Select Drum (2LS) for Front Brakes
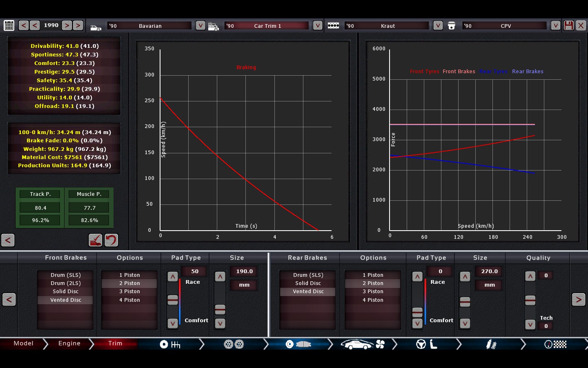The height and width of the screenshot is (368, 588). pyautogui.click(x=65, y=283)
